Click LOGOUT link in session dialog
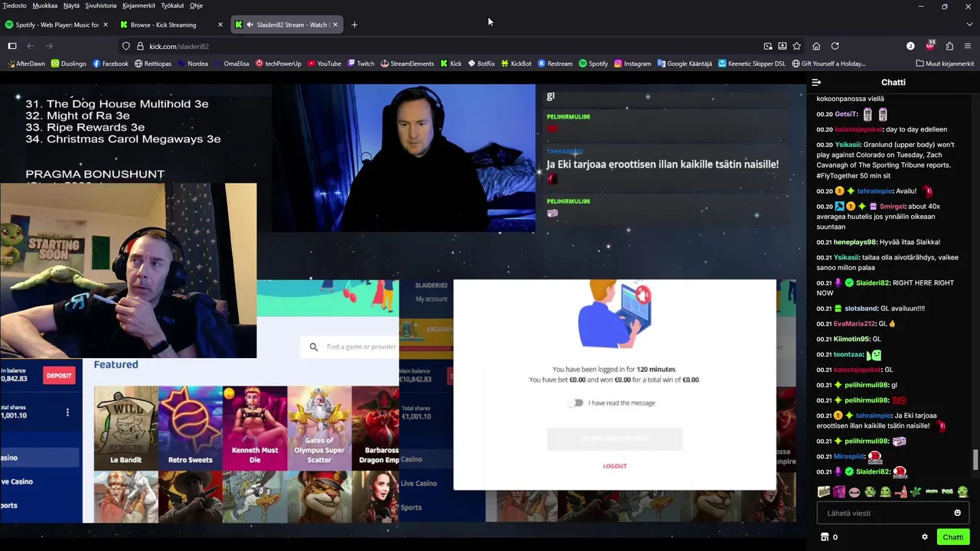 [615, 465]
